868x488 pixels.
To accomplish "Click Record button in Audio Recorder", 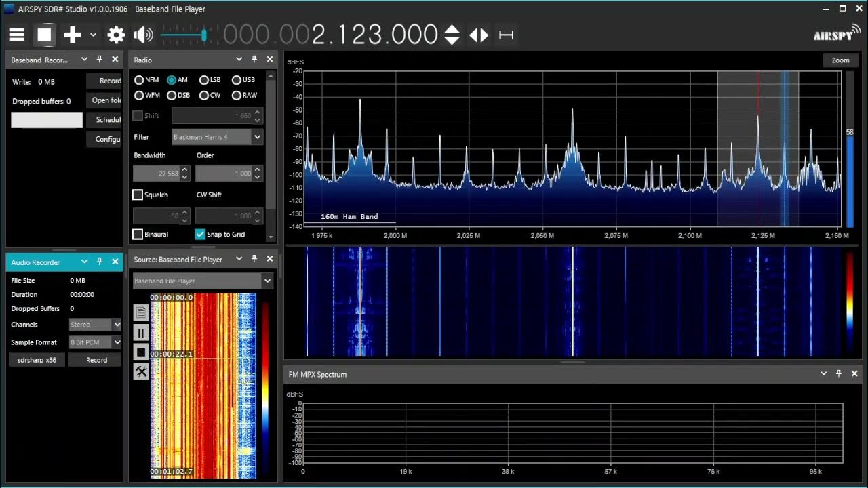I will pyautogui.click(x=96, y=360).
